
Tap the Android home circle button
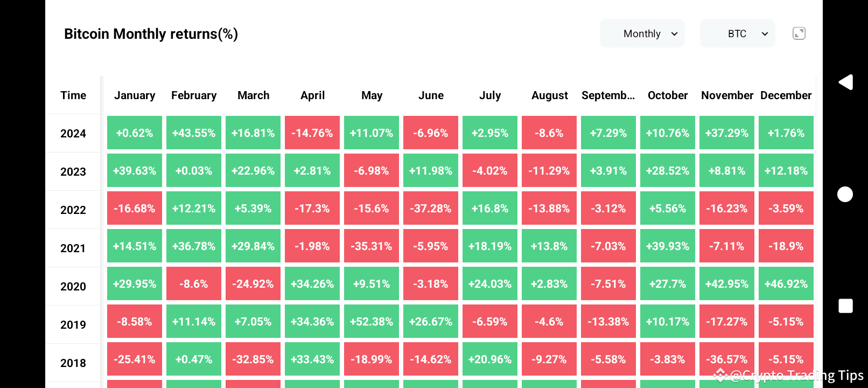point(845,194)
